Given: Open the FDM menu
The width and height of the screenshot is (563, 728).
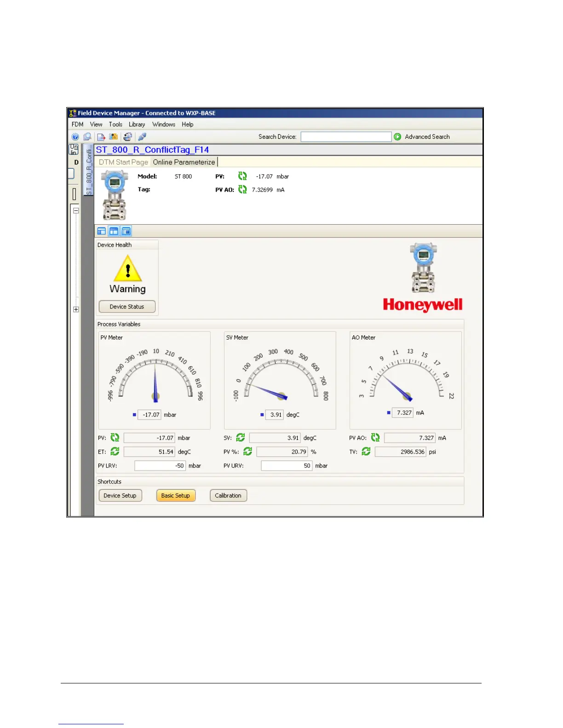Looking at the screenshot, I should [x=77, y=125].
